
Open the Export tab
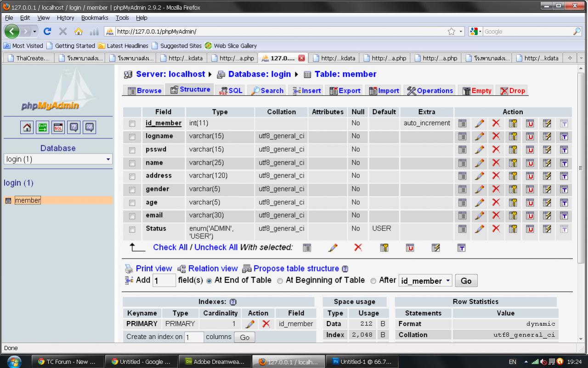coord(345,91)
